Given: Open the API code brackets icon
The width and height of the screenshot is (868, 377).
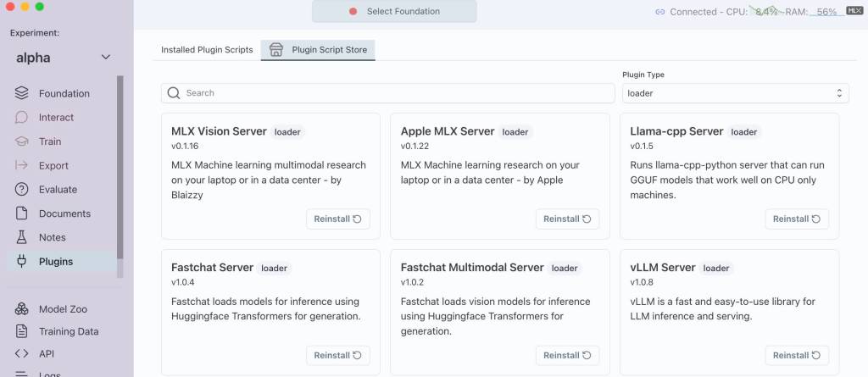Looking at the screenshot, I should (22, 353).
